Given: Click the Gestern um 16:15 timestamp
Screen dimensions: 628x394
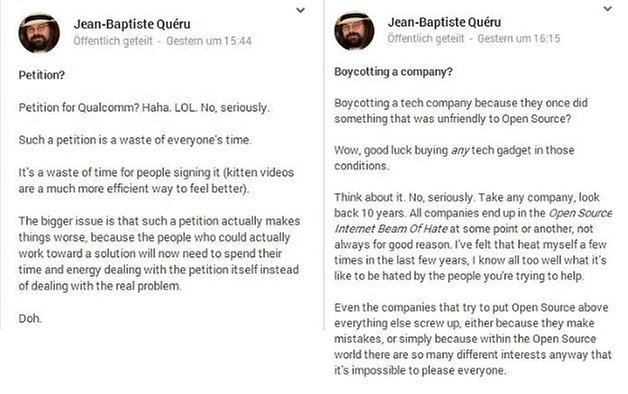Looking at the screenshot, I should (x=519, y=38).
